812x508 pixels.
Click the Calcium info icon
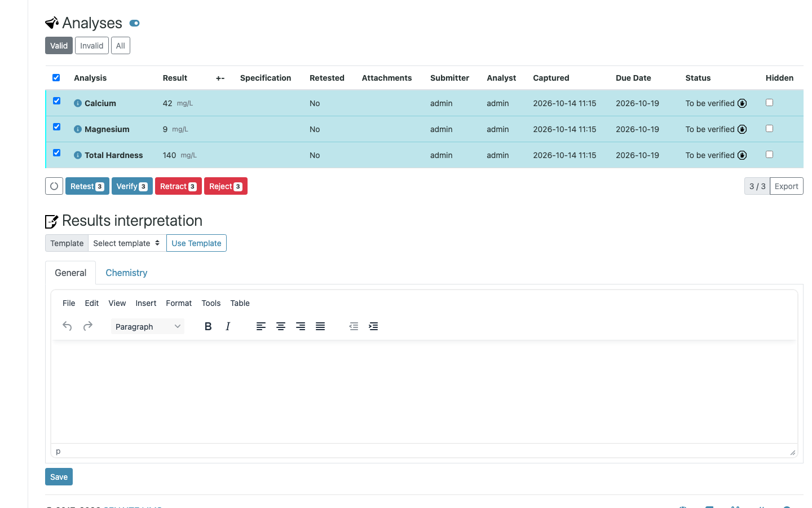coord(78,103)
